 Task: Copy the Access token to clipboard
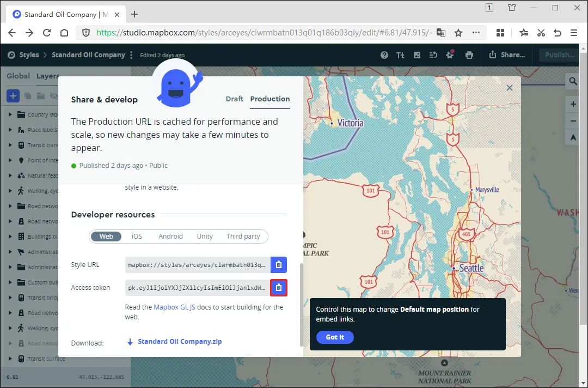click(278, 287)
